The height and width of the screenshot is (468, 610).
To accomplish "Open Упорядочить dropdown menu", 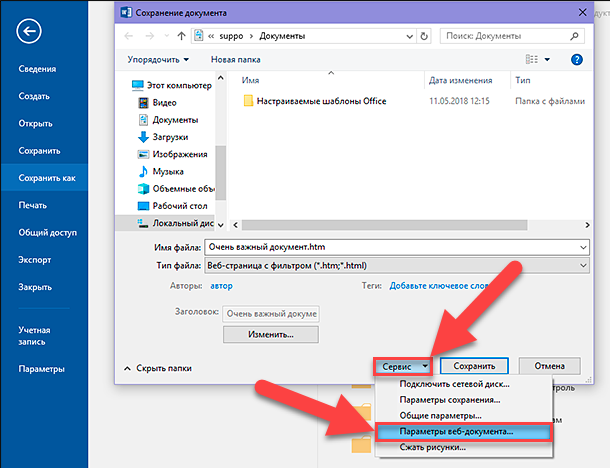I will coord(158,60).
